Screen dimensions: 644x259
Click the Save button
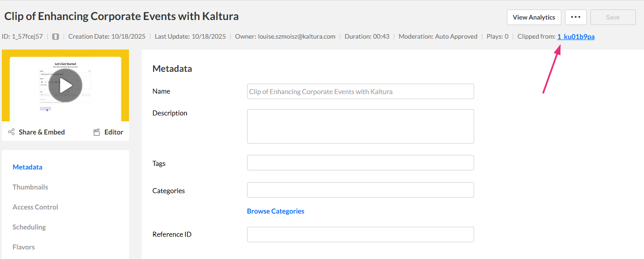pyautogui.click(x=613, y=17)
